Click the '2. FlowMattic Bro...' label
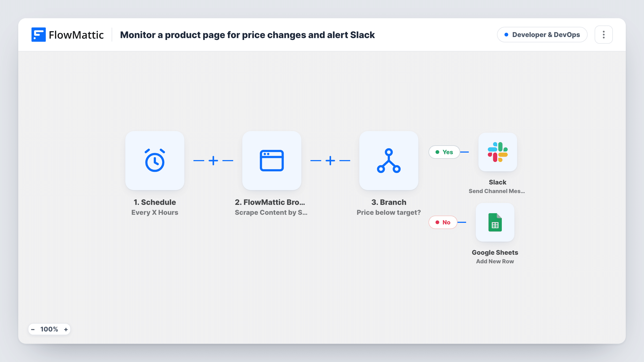 (270, 202)
